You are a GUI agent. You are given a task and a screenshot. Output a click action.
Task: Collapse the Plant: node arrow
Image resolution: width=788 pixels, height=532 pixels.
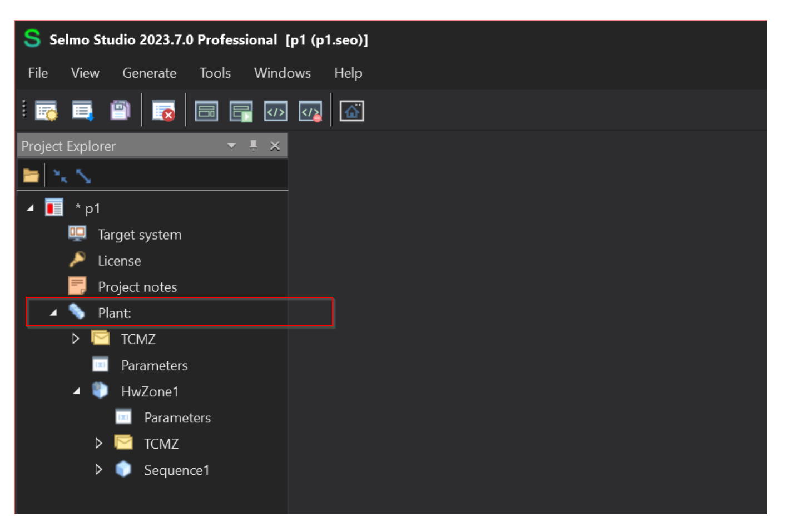(x=53, y=312)
